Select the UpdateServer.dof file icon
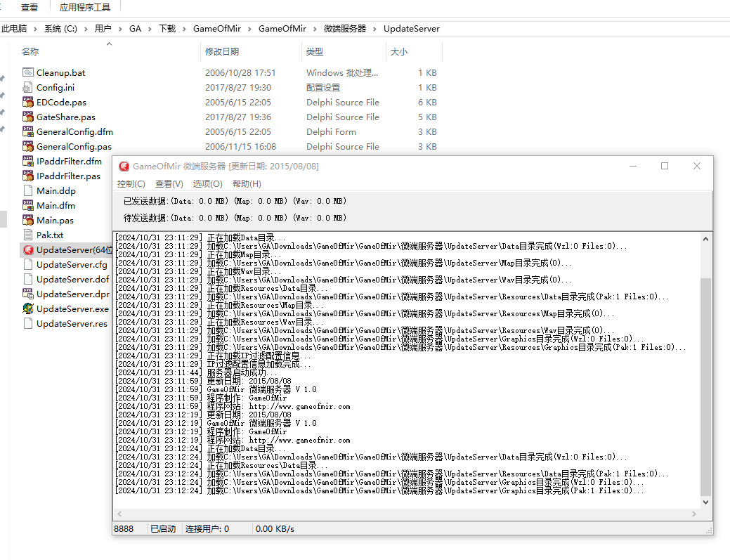 [28, 280]
